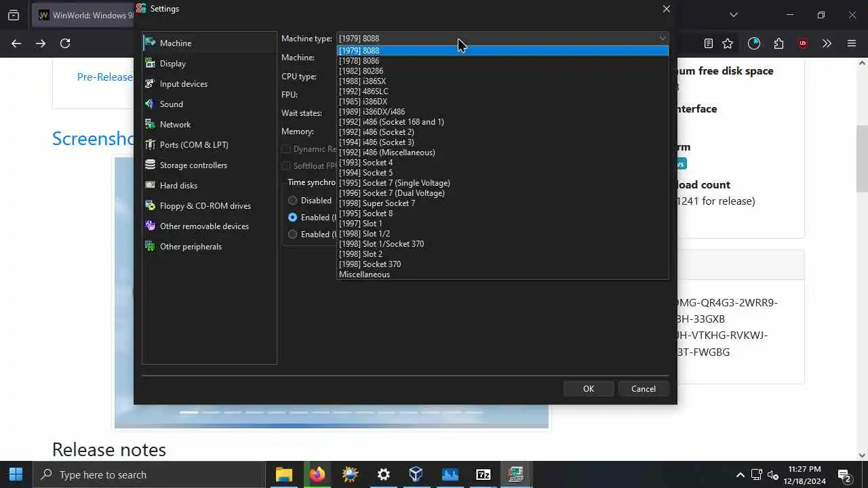The height and width of the screenshot is (488, 868).
Task: Choose [1979] 8088 from list
Action: click(502, 51)
